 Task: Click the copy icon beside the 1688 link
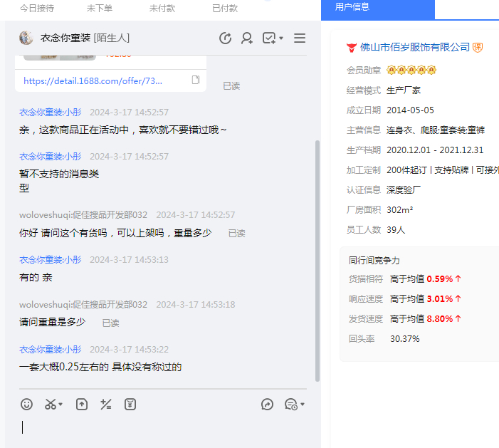(196, 80)
